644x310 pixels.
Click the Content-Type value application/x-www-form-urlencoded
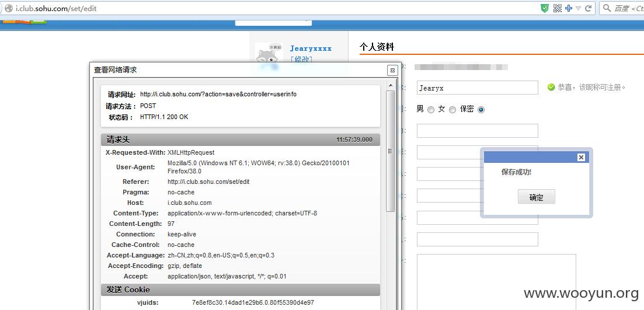[x=242, y=213]
